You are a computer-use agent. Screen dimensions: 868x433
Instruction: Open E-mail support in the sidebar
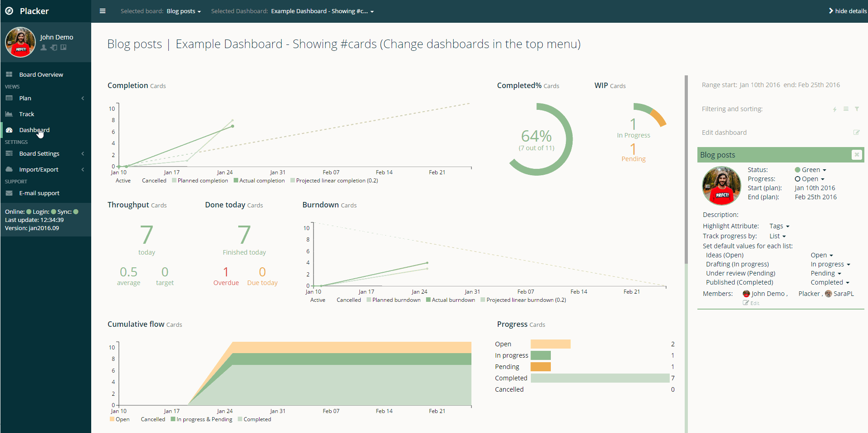pyautogui.click(x=39, y=193)
